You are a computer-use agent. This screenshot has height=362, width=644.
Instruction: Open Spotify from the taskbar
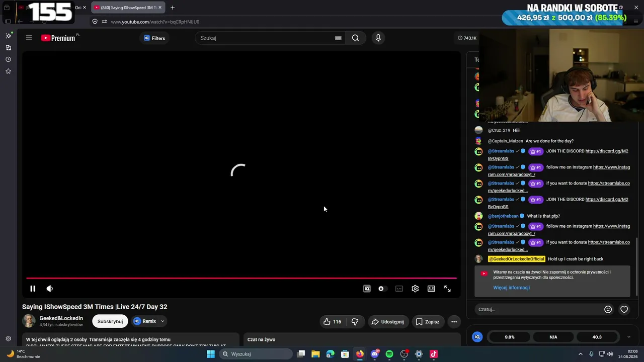389,354
